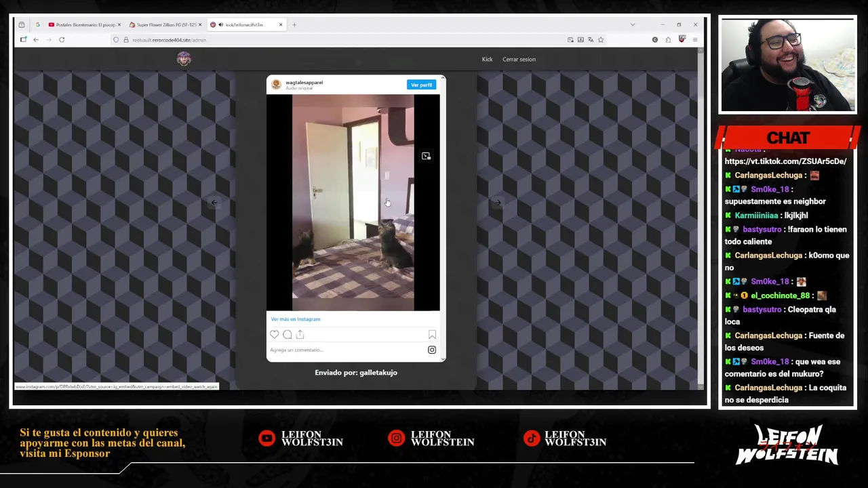Screen dimensions: 868x488
Task: Click the shield tracking protection icon
Action: coord(116,40)
